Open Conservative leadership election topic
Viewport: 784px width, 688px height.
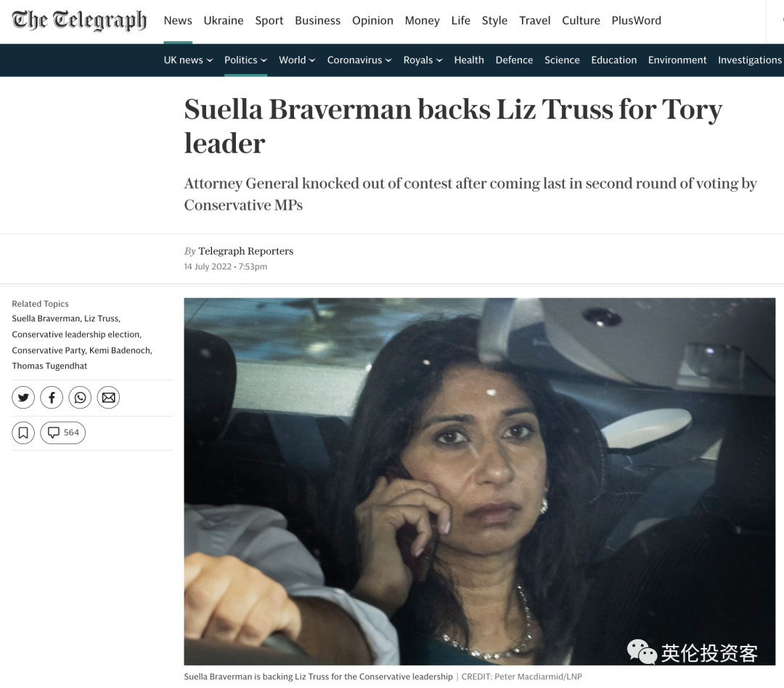(76, 335)
